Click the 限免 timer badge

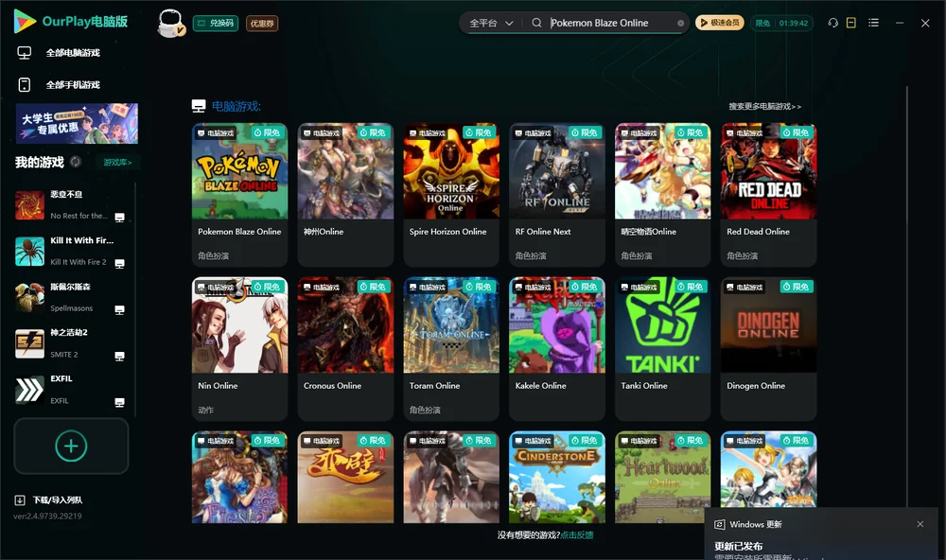click(x=781, y=23)
